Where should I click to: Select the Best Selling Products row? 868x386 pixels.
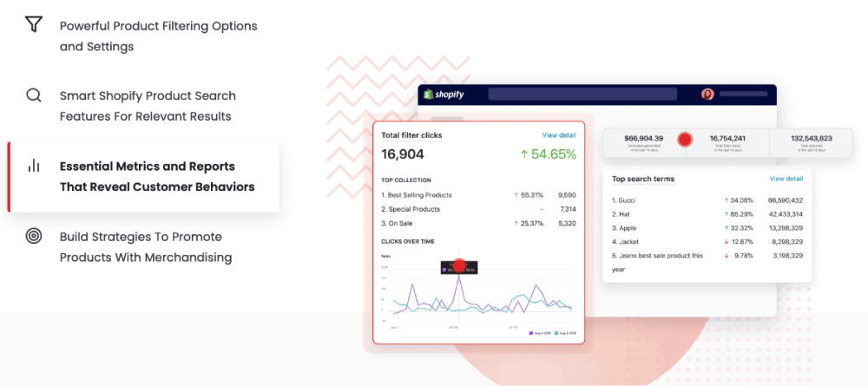pos(479,194)
